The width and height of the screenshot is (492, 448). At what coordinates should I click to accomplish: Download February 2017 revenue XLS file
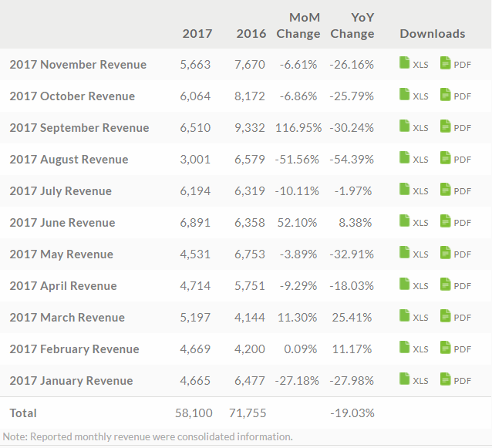coord(413,349)
